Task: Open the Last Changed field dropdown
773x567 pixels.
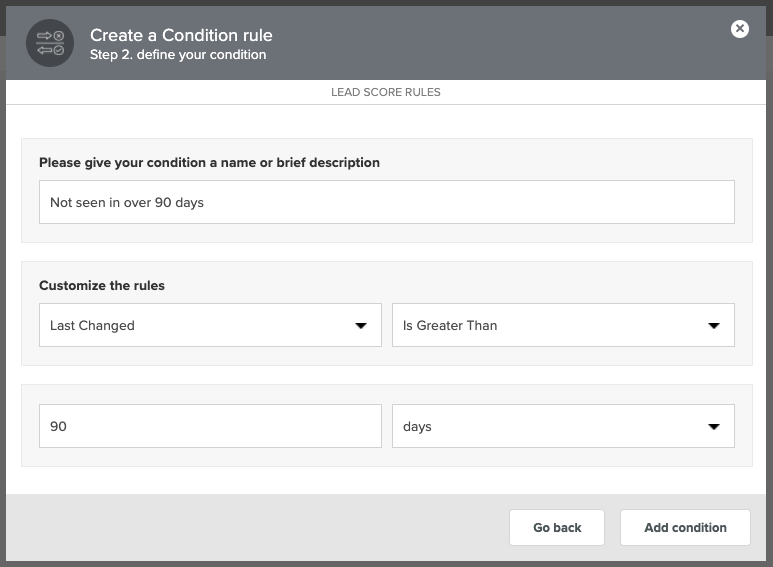Action: (210, 325)
